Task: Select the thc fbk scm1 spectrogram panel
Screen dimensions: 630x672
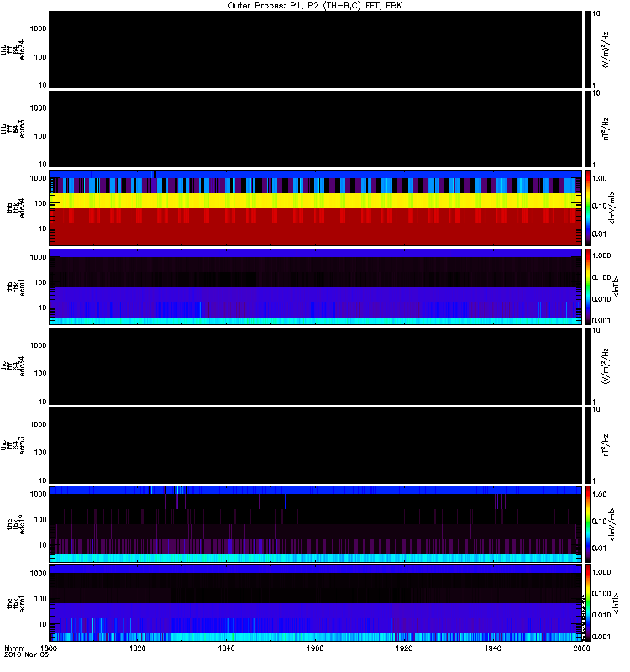Action: pyautogui.click(x=315, y=603)
